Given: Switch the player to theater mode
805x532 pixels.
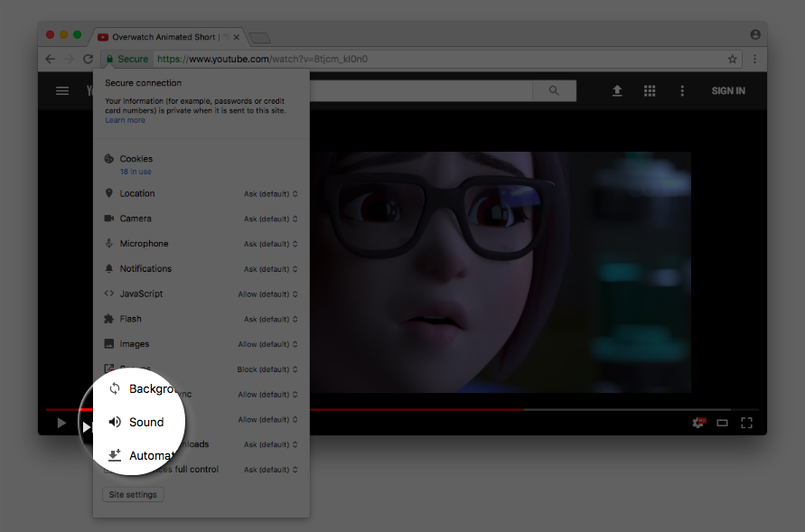Looking at the screenshot, I should pyautogui.click(x=722, y=422).
